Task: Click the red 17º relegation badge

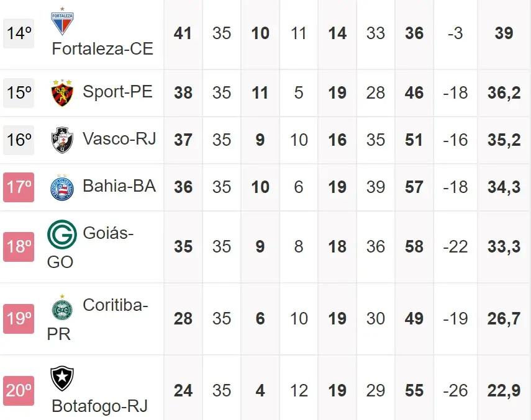Action: [x=19, y=187]
